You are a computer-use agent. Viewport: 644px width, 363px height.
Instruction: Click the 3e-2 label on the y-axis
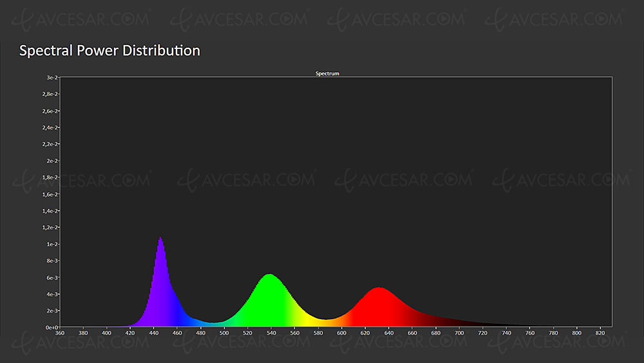pyautogui.click(x=51, y=77)
